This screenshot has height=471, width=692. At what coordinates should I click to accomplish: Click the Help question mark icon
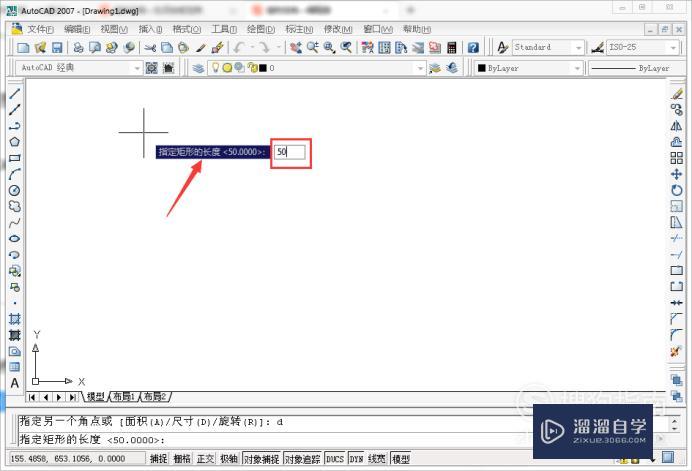[x=473, y=47]
